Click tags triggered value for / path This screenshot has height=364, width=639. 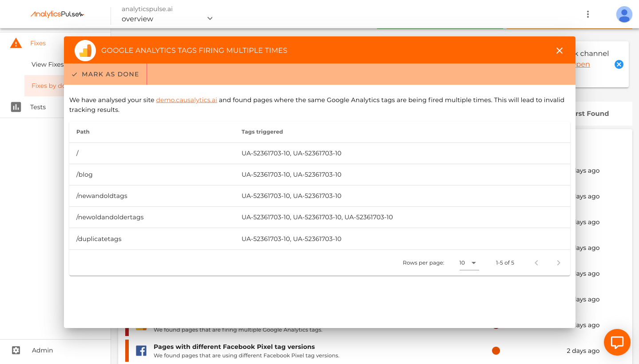[x=291, y=153]
